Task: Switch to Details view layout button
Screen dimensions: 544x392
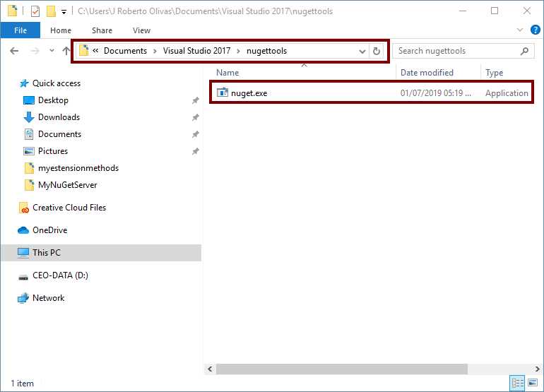Action: 517,384
